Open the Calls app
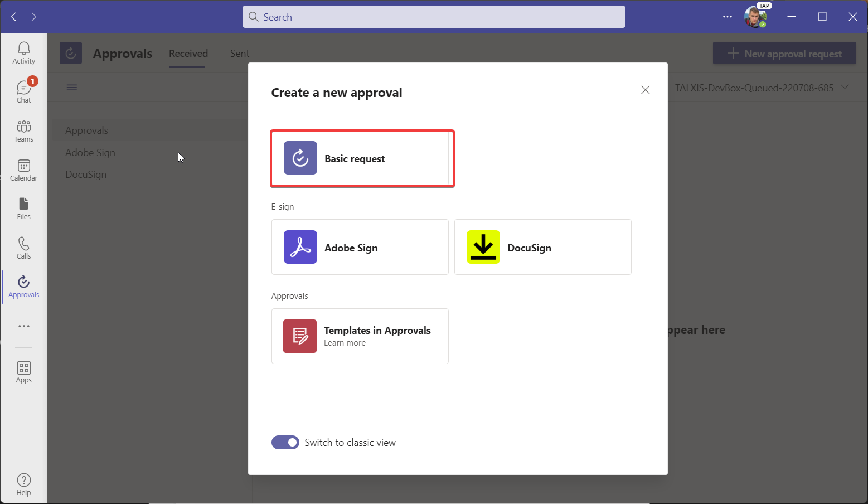 click(x=23, y=248)
